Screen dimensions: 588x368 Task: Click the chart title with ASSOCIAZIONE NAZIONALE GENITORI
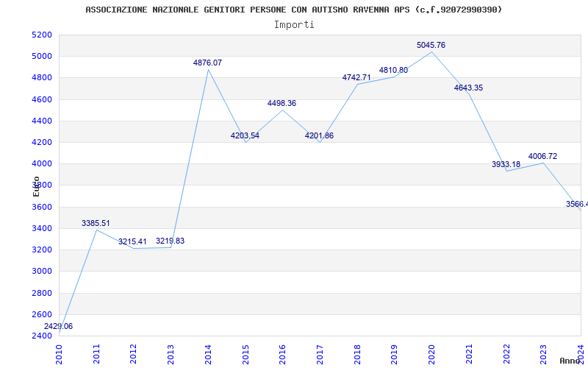point(293,10)
